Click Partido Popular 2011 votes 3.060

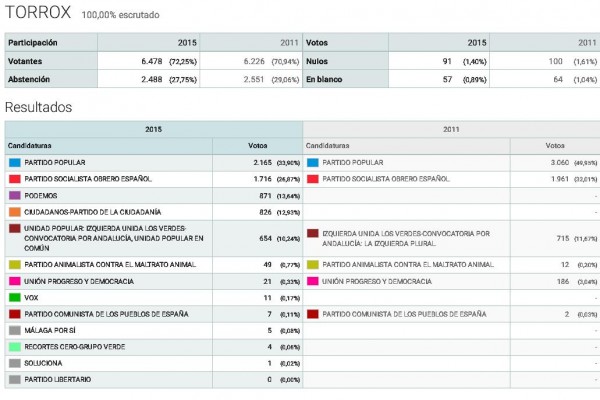click(x=560, y=163)
